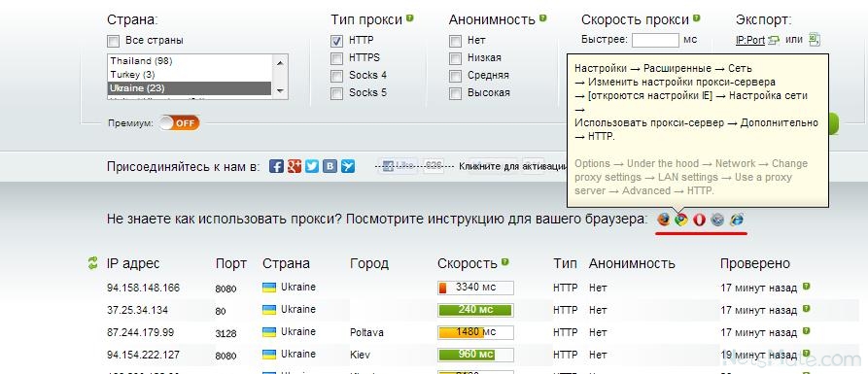Click Ukraine flag in Poltava row
The height and width of the screenshot is (374, 868).
[x=269, y=332]
